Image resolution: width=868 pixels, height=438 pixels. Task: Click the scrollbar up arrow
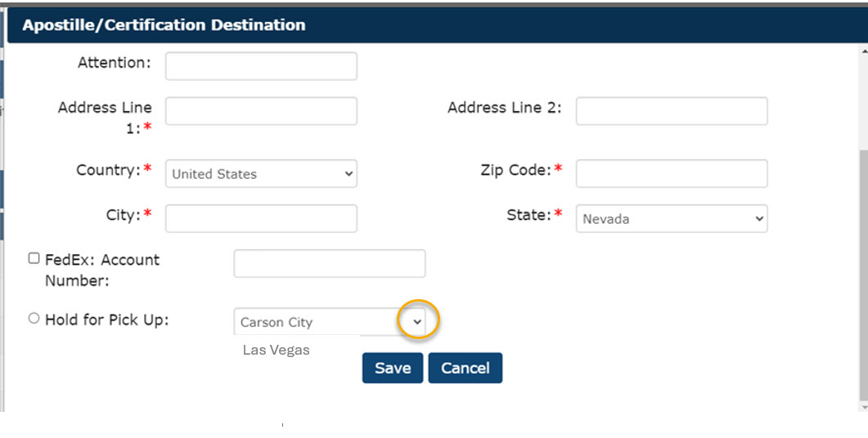863,50
